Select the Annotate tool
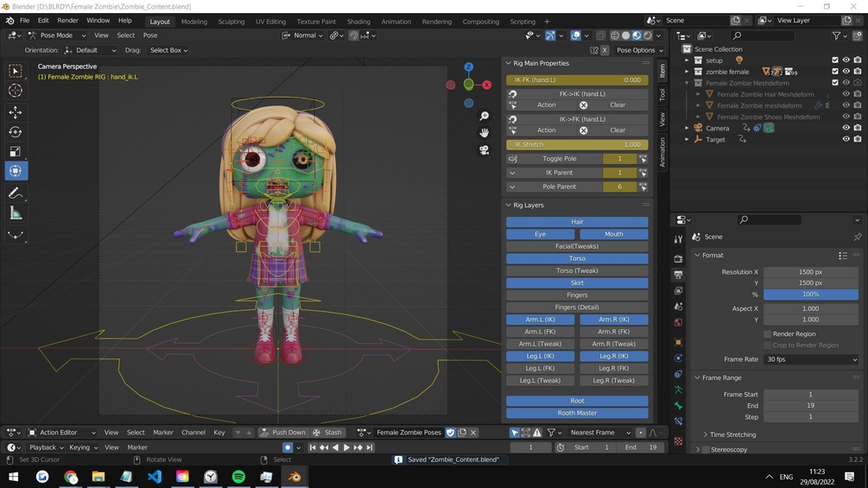This screenshot has width=868, height=488. (x=16, y=193)
